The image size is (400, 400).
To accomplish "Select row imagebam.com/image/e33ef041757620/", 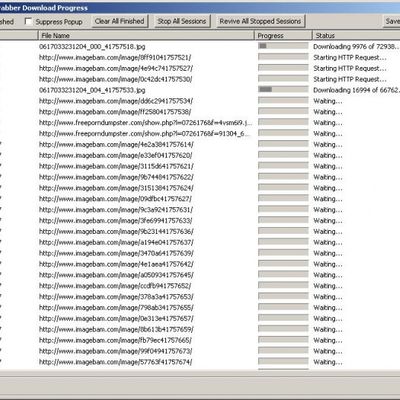I will pos(115,155).
